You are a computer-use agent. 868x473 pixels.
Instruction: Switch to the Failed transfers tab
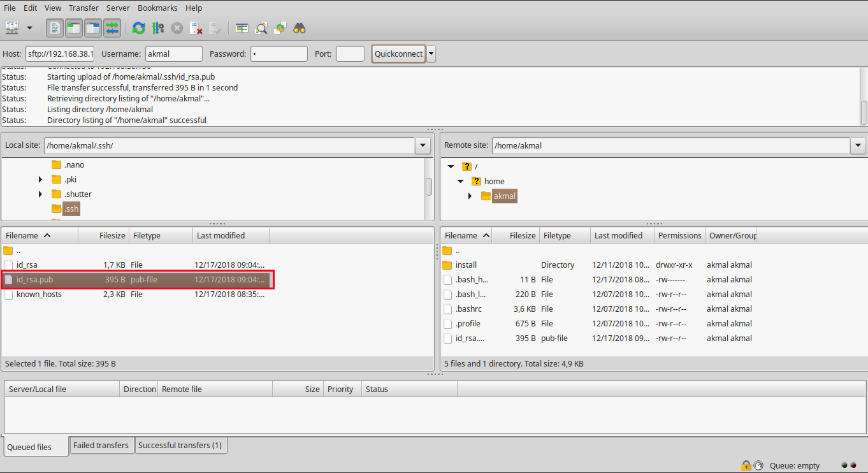tap(101, 446)
